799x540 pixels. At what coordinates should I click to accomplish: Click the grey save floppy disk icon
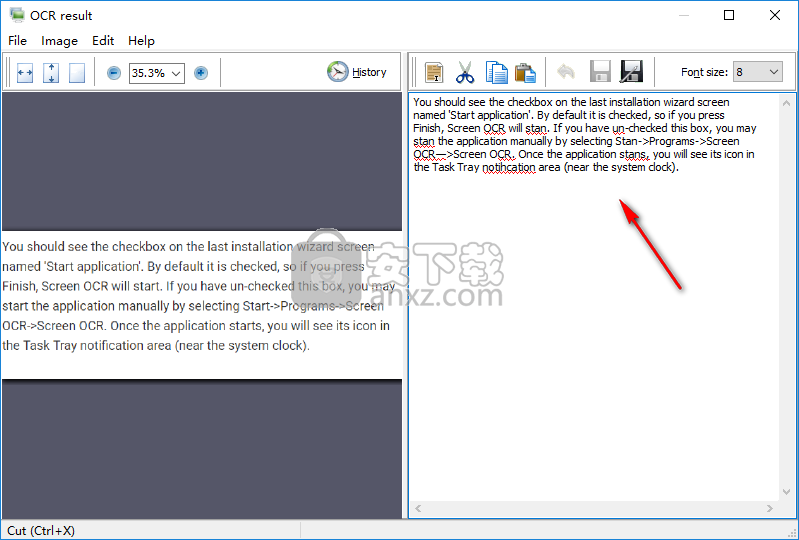point(600,72)
